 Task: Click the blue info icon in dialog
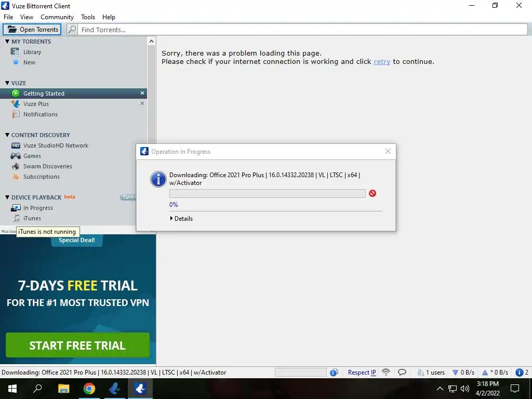click(158, 179)
